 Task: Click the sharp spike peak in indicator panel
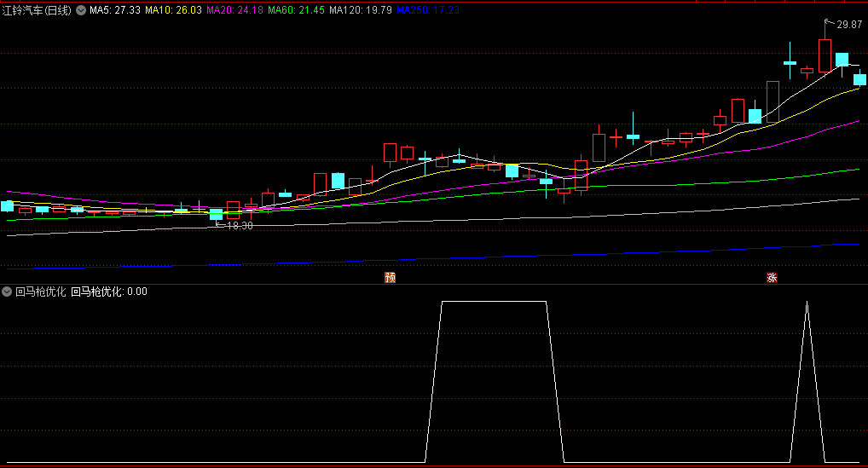[x=807, y=303]
